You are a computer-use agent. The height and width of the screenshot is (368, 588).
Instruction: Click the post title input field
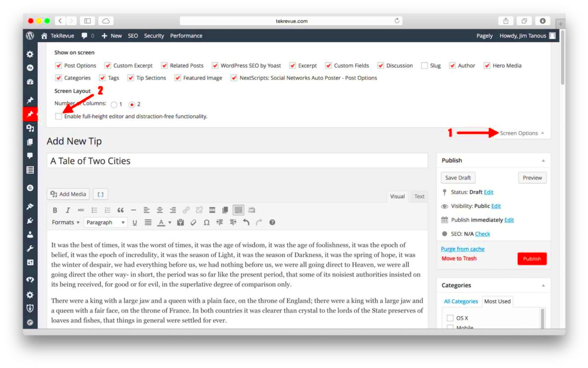click(x=237, y=160)
